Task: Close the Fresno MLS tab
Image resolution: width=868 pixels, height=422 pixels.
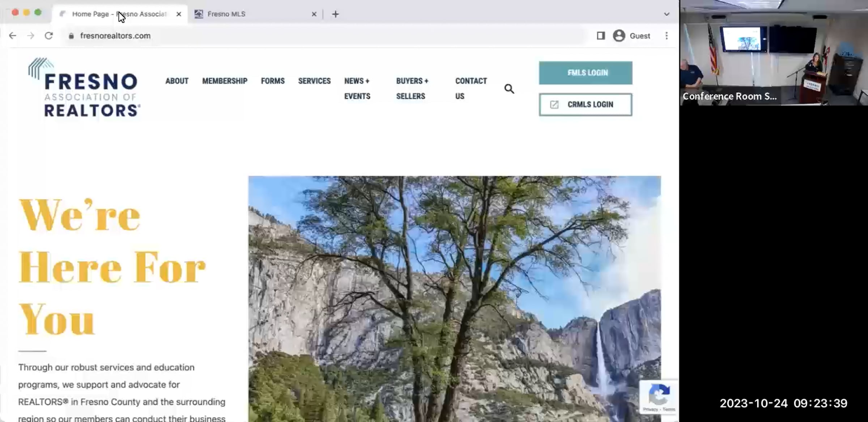Action: (x=314, y=14)
